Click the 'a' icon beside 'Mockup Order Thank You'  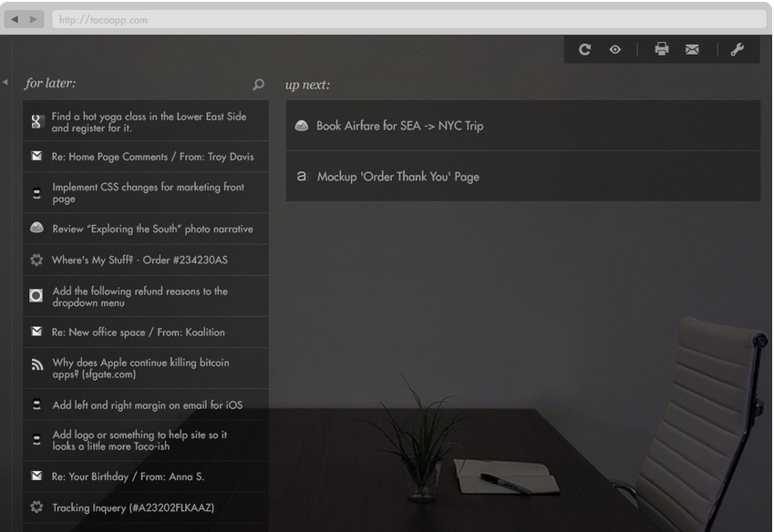302,176
